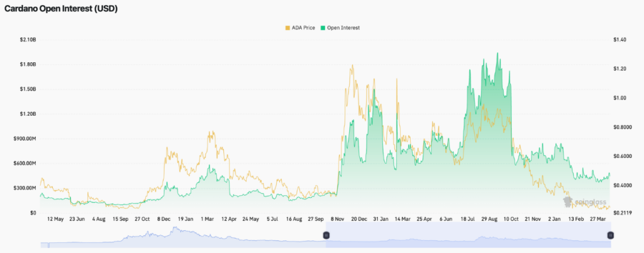The height and width of the screenshot is (253, 644).
Task: Toggle the ADA Price legend series
Action: click(300, 28)
